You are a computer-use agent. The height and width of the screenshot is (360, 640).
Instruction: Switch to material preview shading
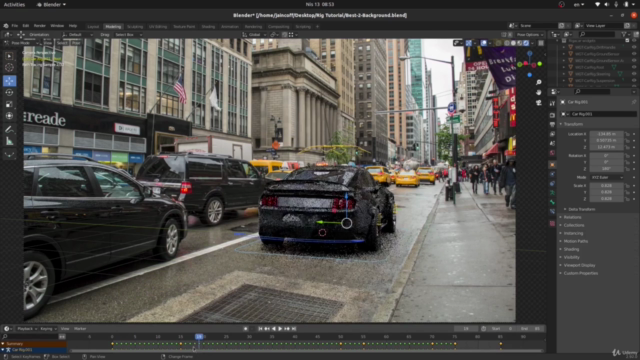520,43
